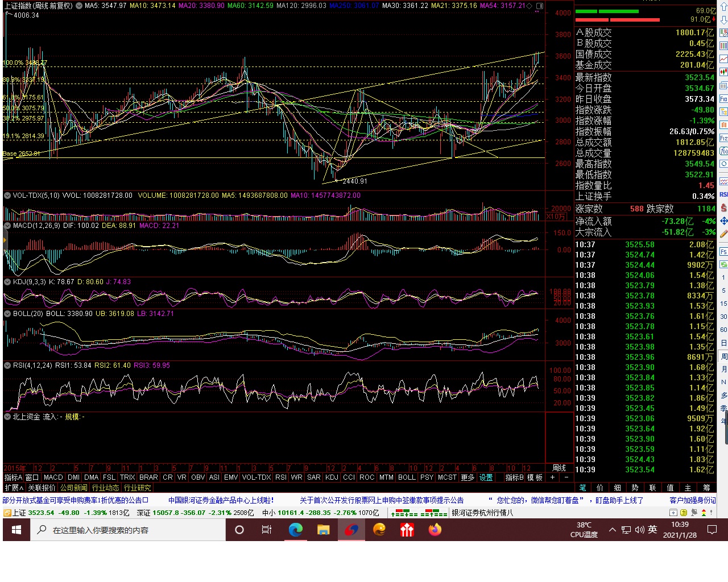The width and height of the screenshot is (728, 582).
Task: Switch to 1-minute period
Action: [723, 277]
